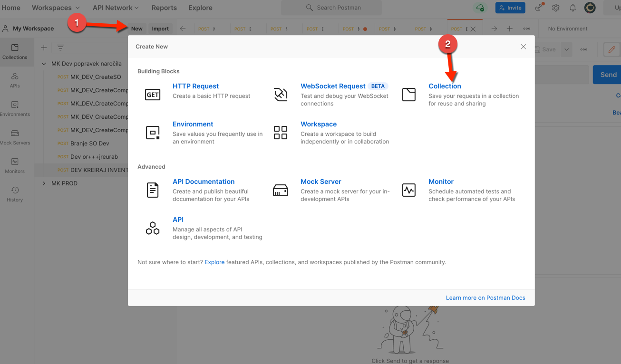Open the Monitor link in Create New

point(441,182)
